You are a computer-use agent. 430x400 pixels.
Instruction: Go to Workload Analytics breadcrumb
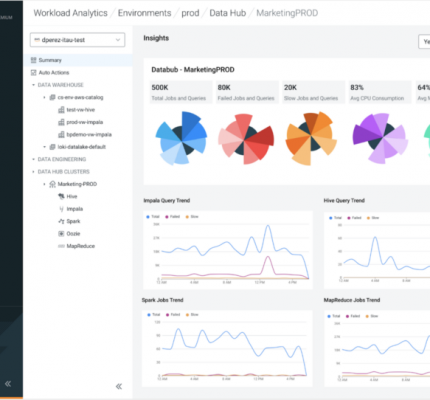[70, 13]
